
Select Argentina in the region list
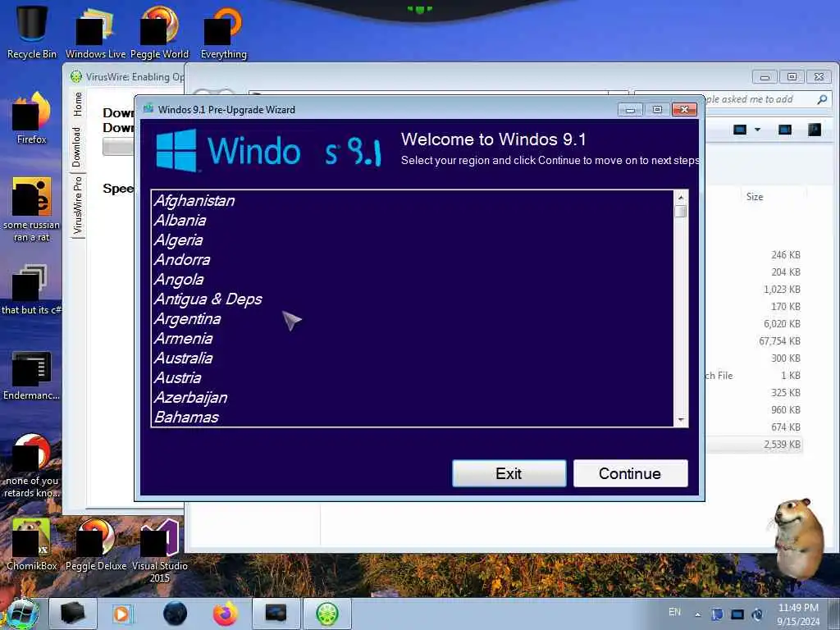[x=412, y=319]
